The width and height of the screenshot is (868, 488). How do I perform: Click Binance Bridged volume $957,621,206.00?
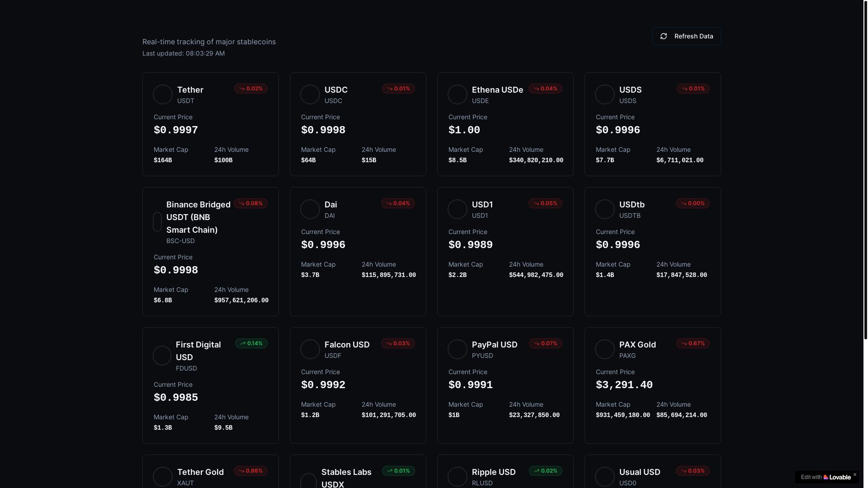[241, 300]
